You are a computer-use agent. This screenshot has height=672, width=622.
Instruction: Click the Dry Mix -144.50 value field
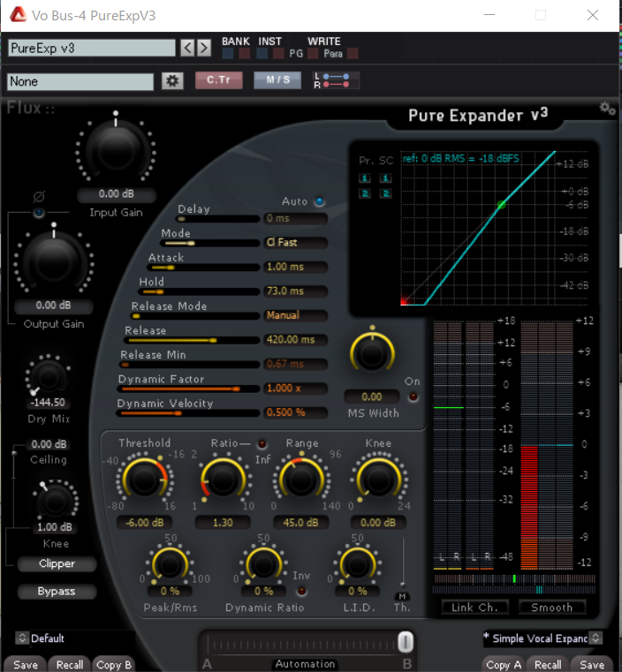(x=48, y=403)
